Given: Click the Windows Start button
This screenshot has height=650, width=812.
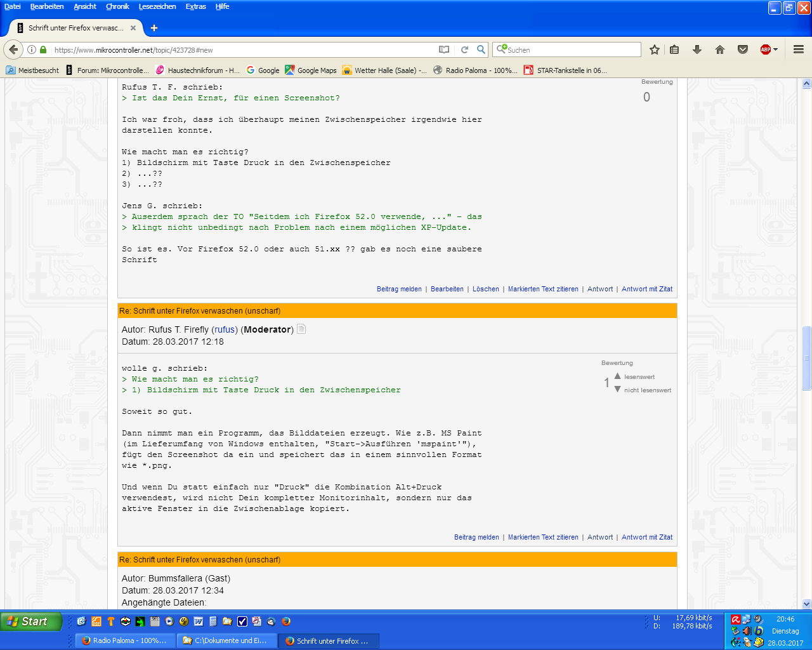Looking at the screenshot, I should [x=30, y=621].
